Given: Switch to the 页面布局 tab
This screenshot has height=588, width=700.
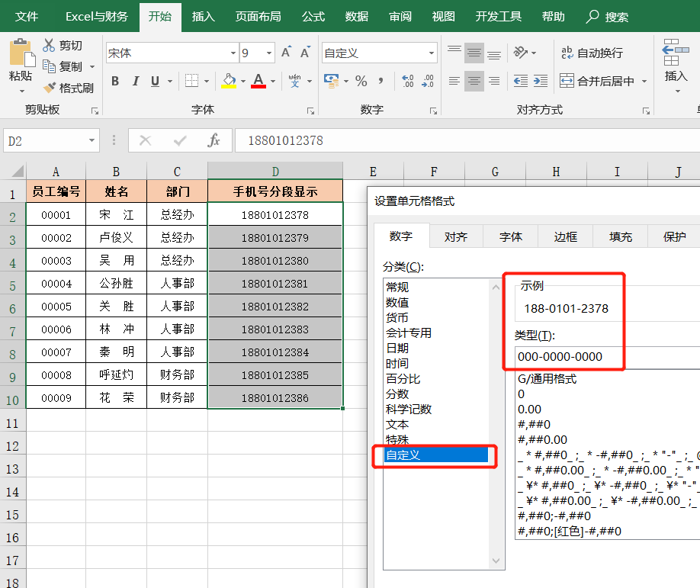Looking at the screenshot, I should tap(258, 17).
